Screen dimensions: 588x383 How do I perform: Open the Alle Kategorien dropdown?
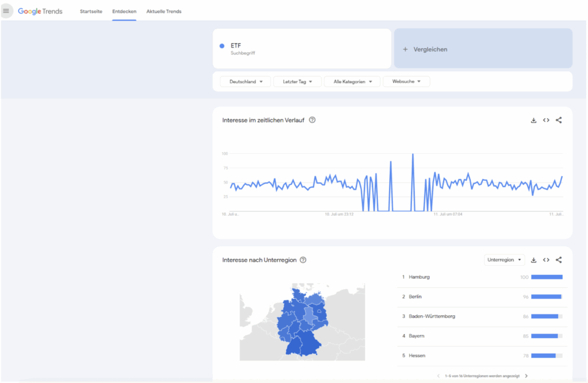353,82
